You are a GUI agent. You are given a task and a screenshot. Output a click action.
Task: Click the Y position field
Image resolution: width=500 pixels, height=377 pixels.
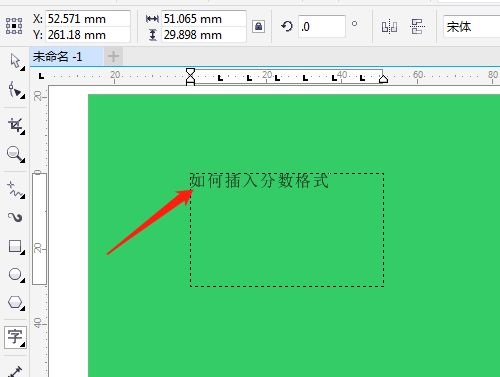click(88, 35)
